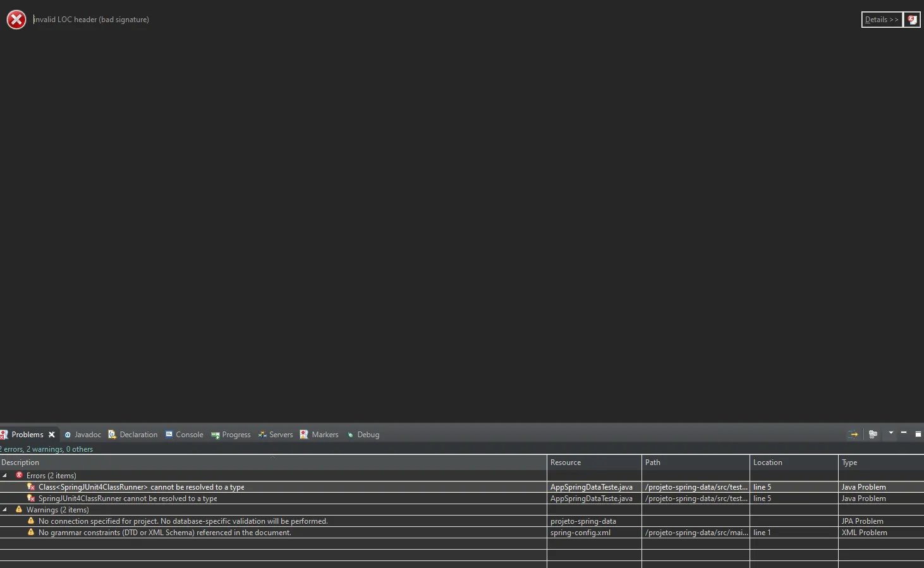Click the error icon on the SpringJUnit4ClassRunner cannot be resolved row

pos(31,498)
